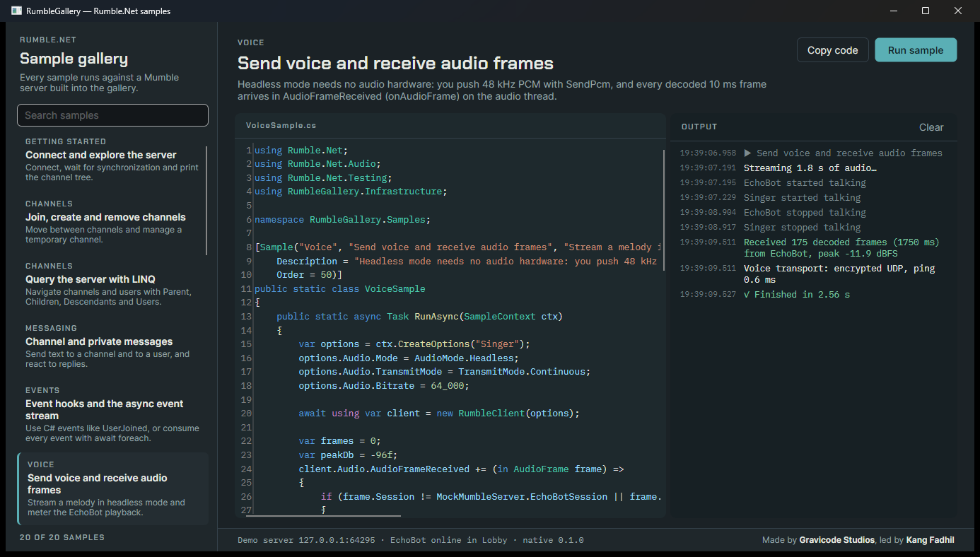Run the voice sample with Run sample
Screen dimensions: 980x557
tap(916, 50)
